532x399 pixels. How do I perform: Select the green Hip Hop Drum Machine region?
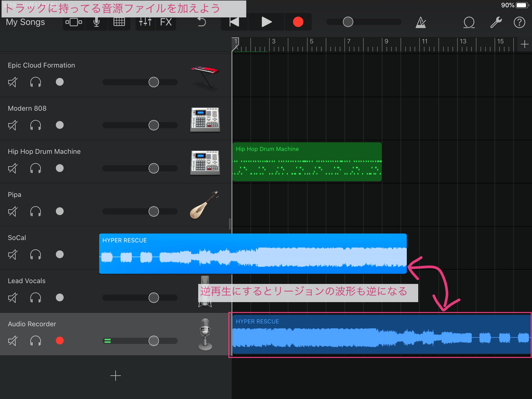click(307, 162)
